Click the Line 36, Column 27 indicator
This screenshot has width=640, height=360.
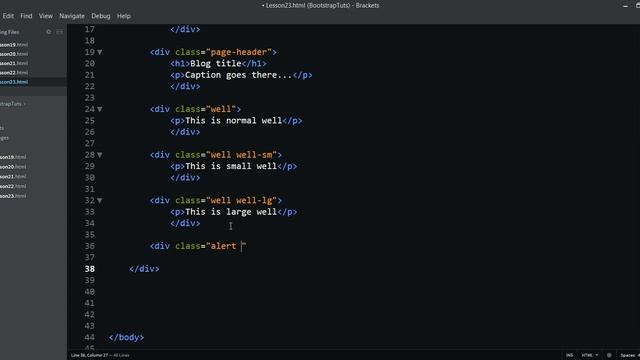pyautogui.click(x=89, y=355)
